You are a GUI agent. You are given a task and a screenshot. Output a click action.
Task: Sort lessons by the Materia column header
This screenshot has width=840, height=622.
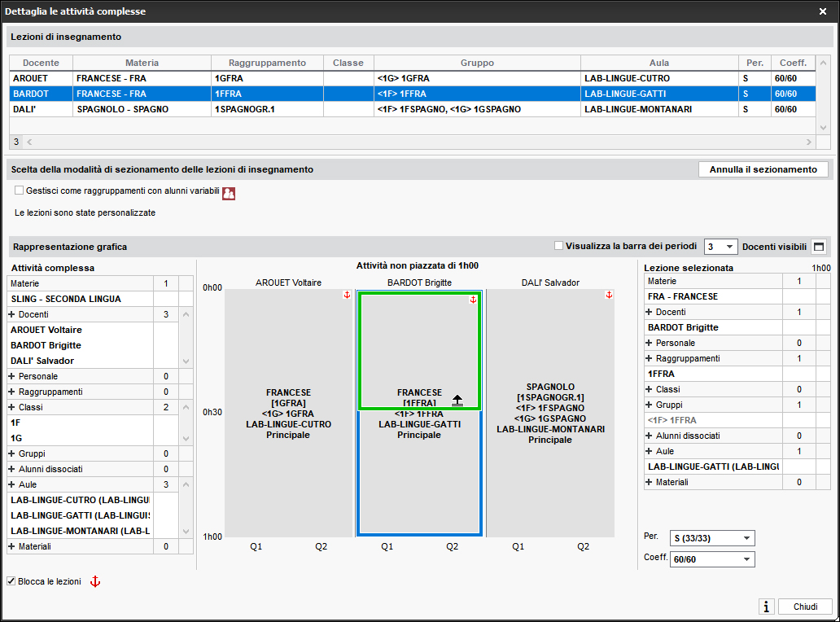point(142,63)
